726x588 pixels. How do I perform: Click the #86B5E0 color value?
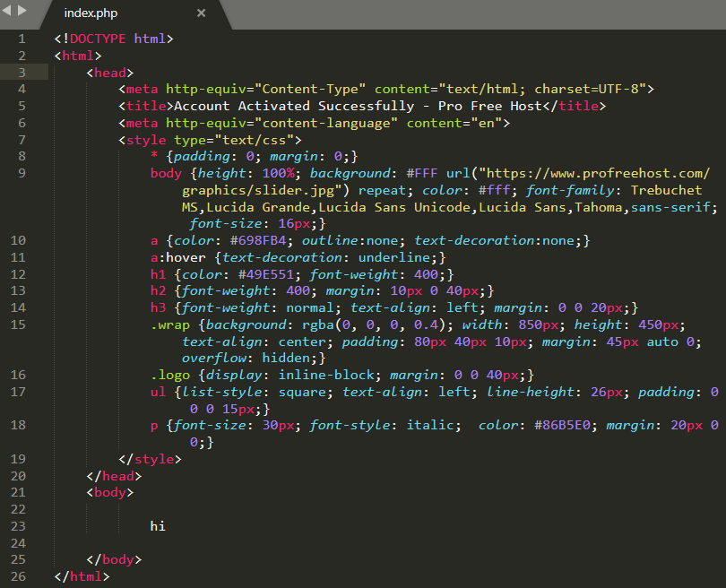coord(562,425)
